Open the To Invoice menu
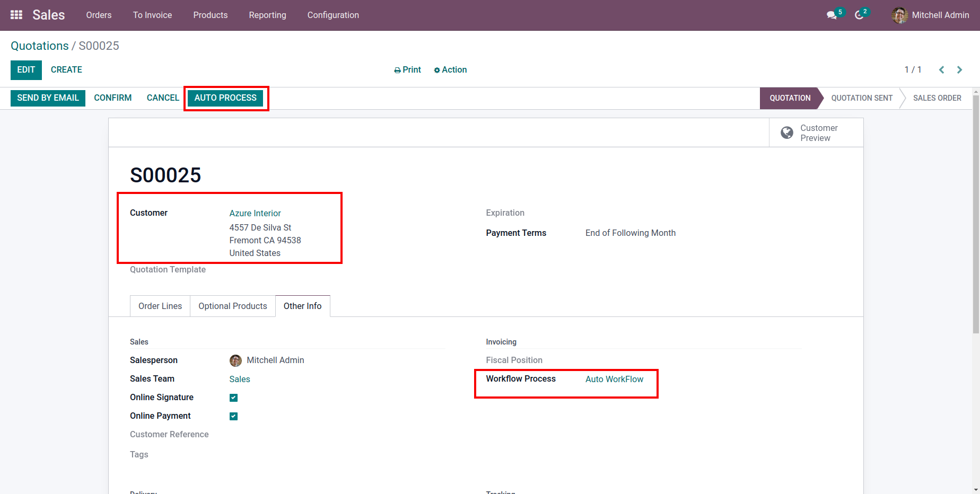Image resolution: width=980 pixels, height=494 pixels. [x=152, y=15]
